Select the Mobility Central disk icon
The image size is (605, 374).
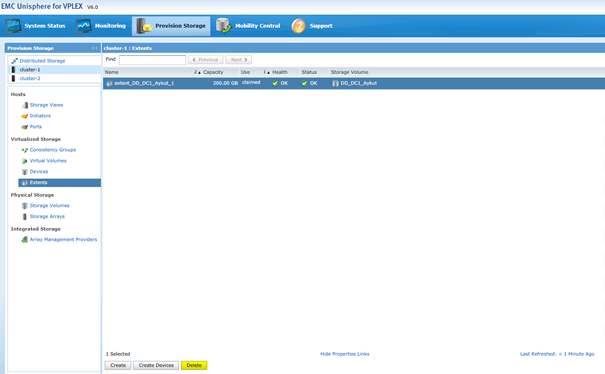coord(223,26)
